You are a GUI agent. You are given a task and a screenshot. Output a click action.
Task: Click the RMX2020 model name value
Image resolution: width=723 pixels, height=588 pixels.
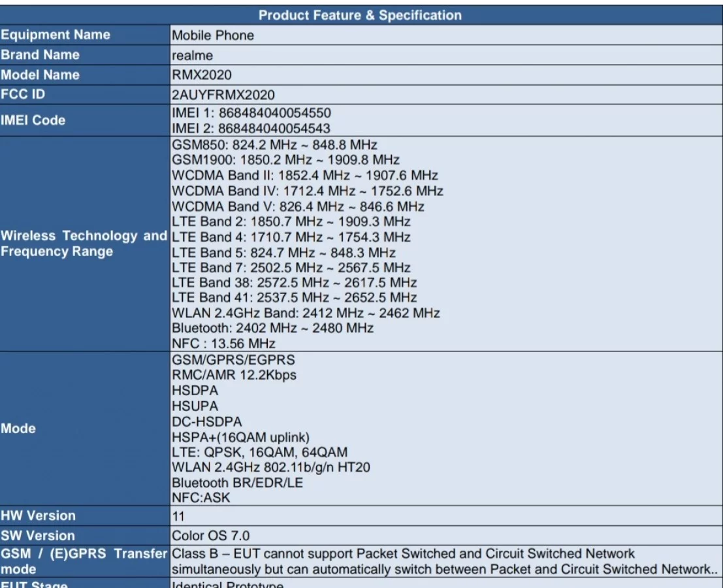[201, 75]
